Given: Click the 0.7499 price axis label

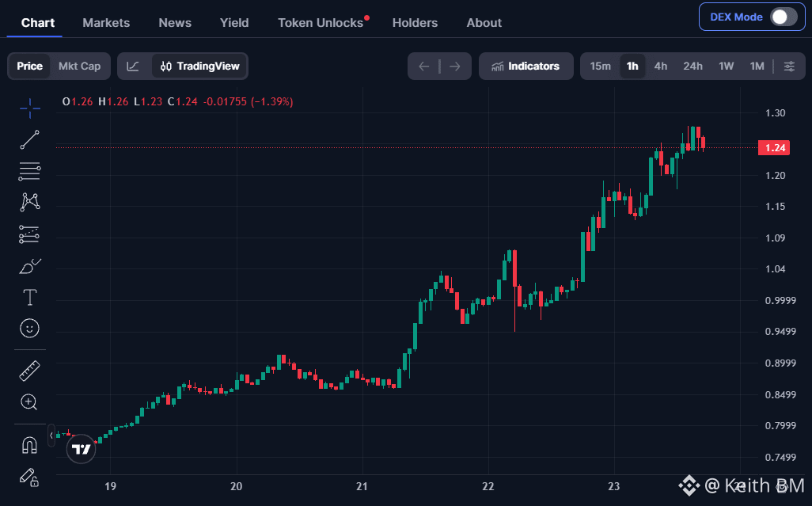Looking at the screenshot, I should pos(780,458).
